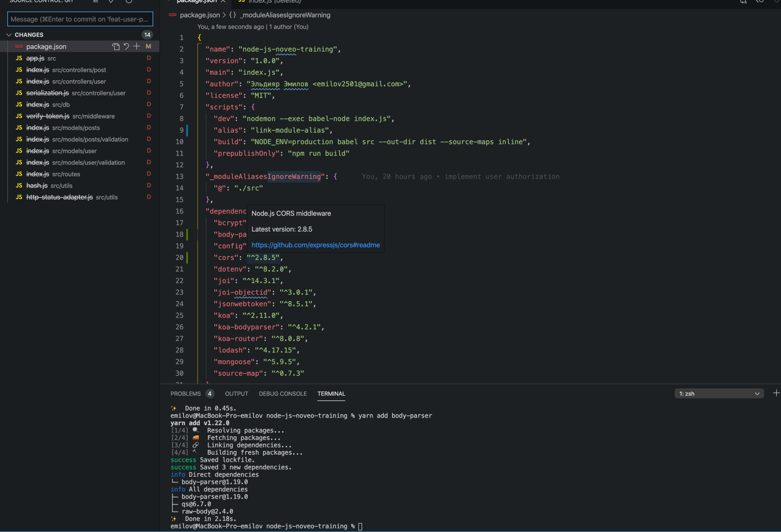Click the "license" value "MIT"
Screen dimensions: 781x532
pyautogui.click(x=261, y=96)
